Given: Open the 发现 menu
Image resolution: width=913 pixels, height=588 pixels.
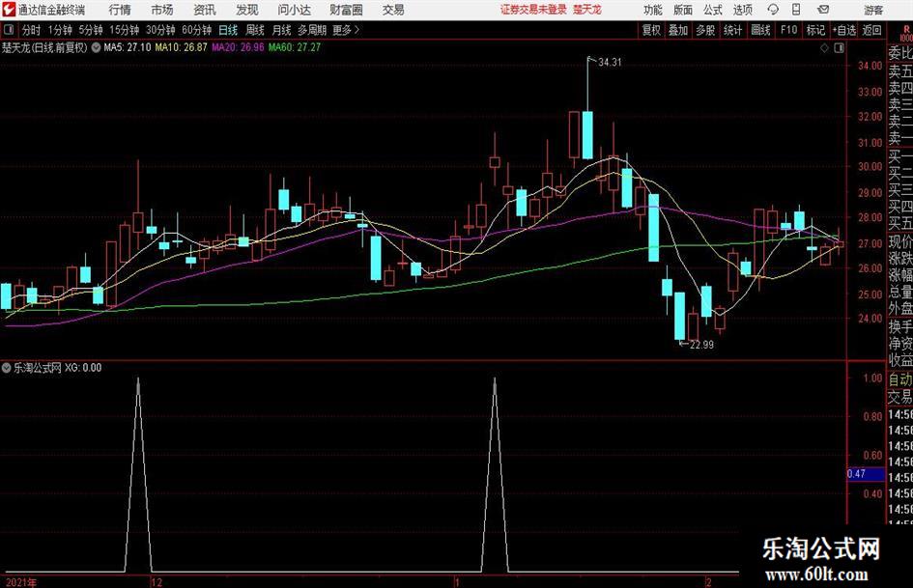Looking at the screenshot, I should 247,10.
